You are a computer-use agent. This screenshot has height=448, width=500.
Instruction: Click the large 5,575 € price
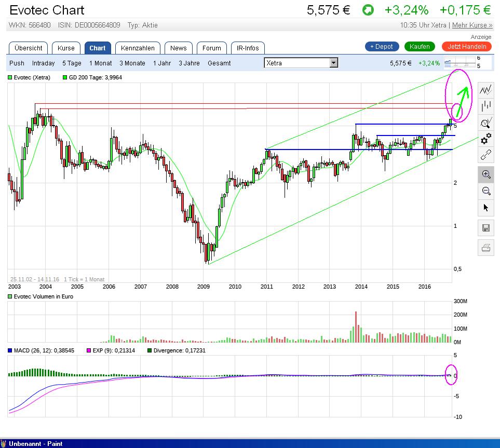(x=329, y=10)
